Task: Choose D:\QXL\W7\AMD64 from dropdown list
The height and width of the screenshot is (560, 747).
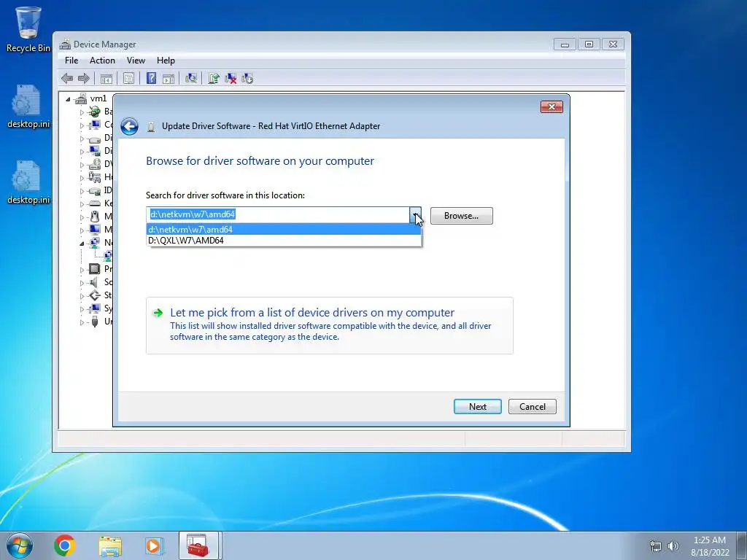Action: coord(284,241)
